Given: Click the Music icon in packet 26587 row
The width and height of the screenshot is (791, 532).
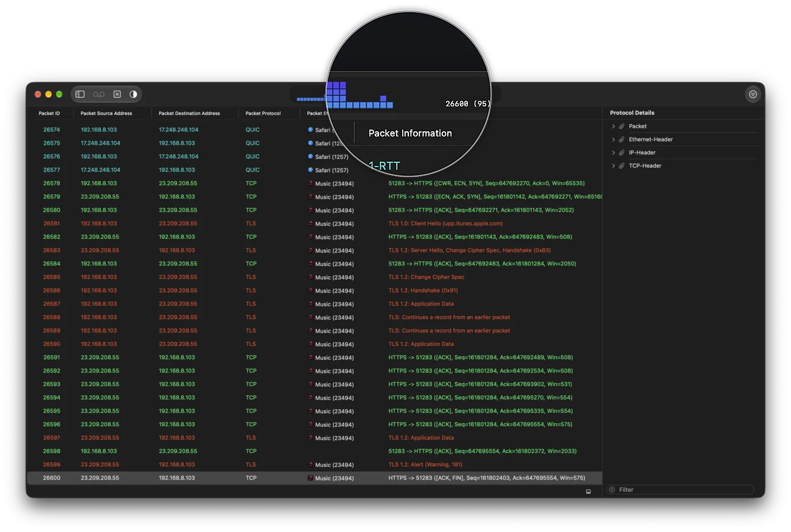Looking at the screenshot, I should tap(310, 303).
